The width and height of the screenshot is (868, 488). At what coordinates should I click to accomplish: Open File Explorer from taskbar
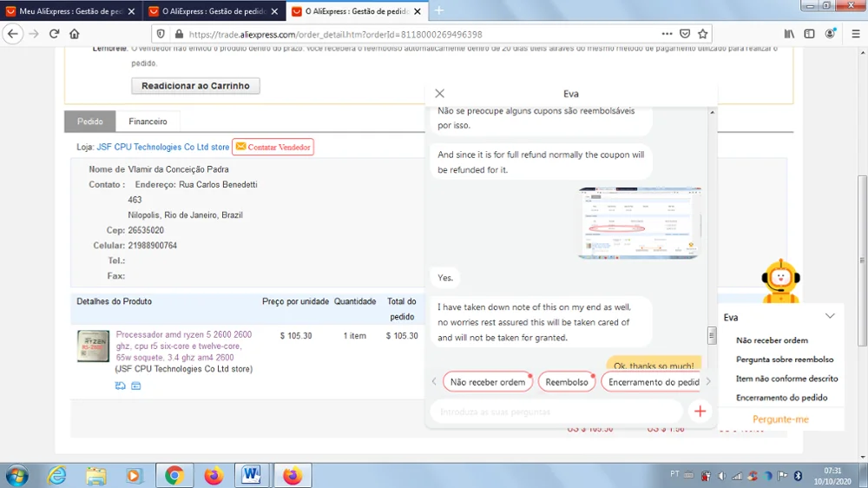[95, 475]
